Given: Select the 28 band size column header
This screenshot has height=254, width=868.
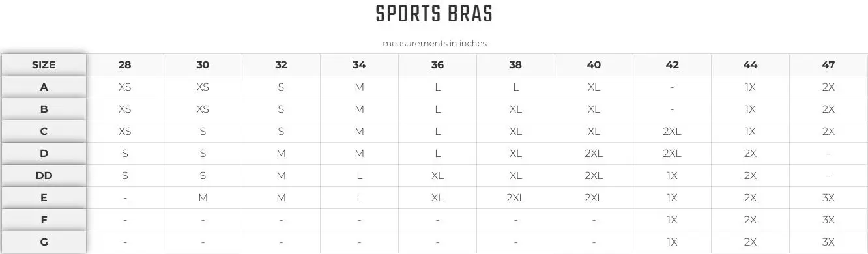Looking at the screenshot, I should point(124,64).
